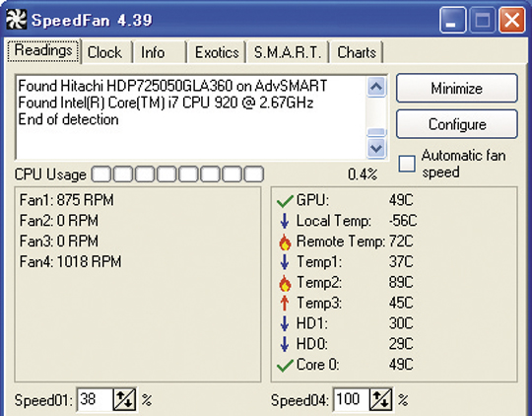Click the Speed04 spinner arrows
The width and height of the screenshot is (532, 416).
coord(381,399)
